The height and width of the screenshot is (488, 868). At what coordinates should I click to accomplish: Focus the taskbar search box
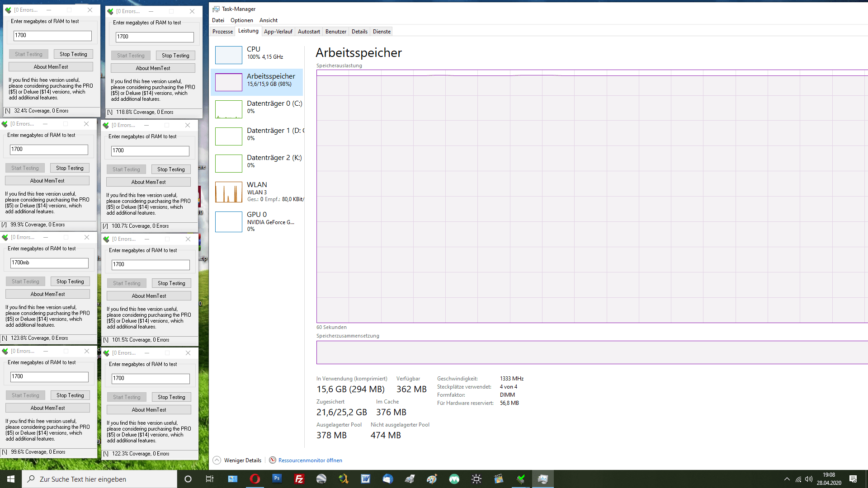pyautogui.click(x=99, y=479)
